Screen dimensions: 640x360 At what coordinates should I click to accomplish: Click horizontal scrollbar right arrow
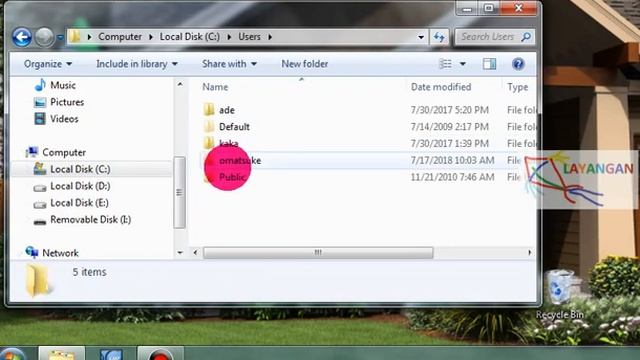click(x=529, y=253)
